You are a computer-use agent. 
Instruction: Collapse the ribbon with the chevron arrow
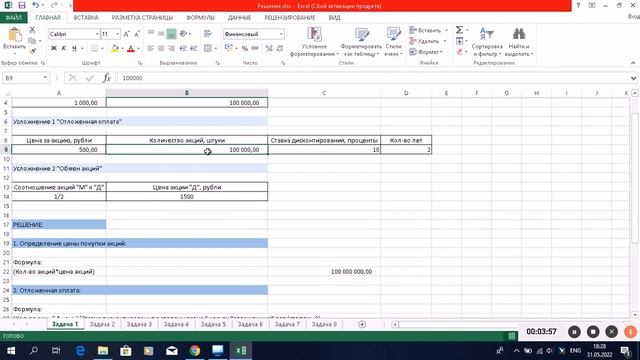[633, 63]
